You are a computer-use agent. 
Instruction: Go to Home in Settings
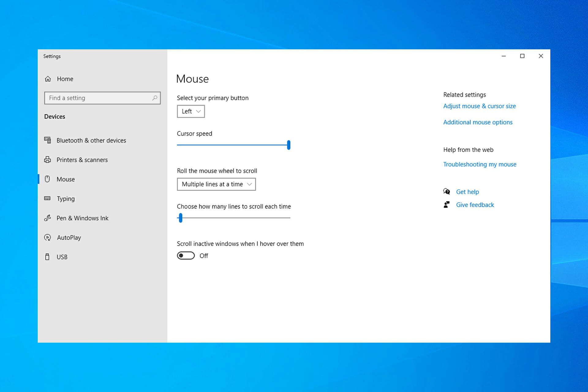click(x=102, y=79)
